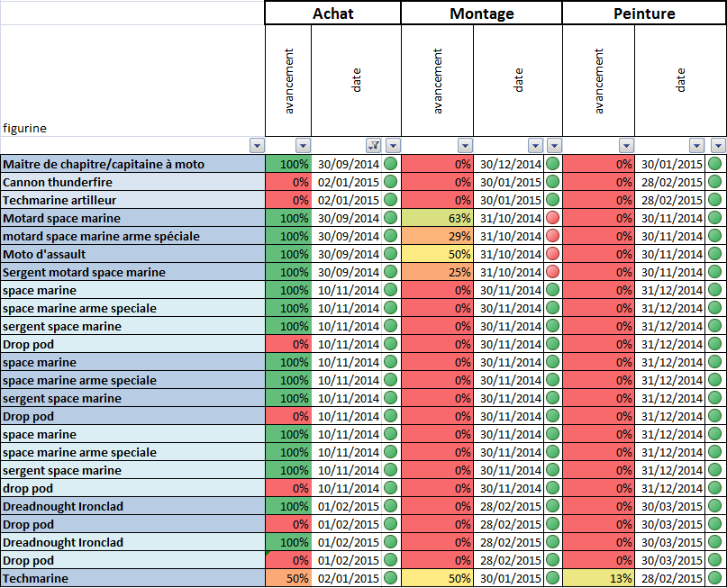Image resolution: width=727 pixels, height=588 pixels.
Task: Click Achat green circle in Moto d'assaut row
Action: (391, 254)
